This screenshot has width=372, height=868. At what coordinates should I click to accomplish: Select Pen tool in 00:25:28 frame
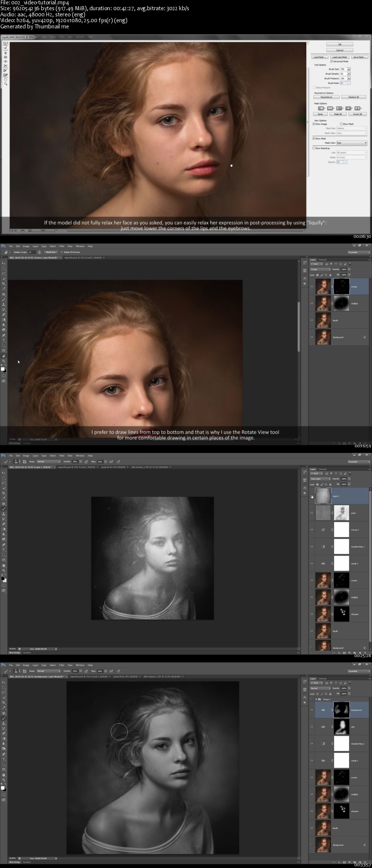4,545
